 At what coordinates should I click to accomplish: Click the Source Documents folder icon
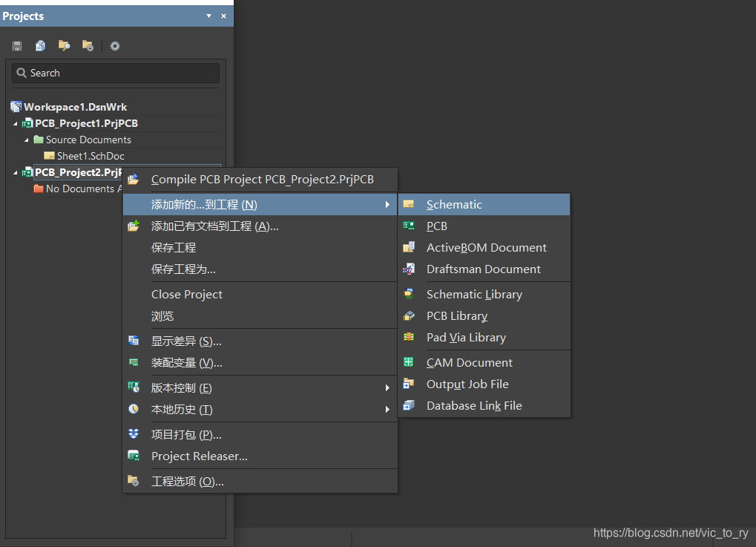(39, 140)
